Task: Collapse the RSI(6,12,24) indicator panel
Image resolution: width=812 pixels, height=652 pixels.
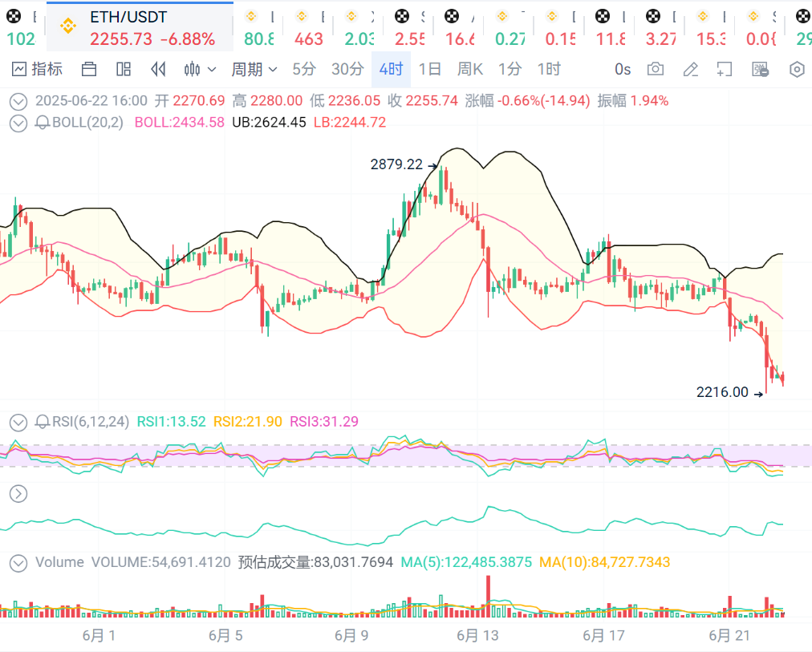Action: 18,423
